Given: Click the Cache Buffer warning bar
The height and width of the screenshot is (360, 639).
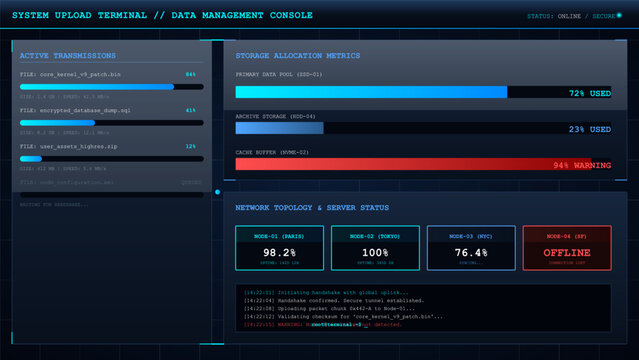Looking at the screenshot, I should pos(423,164).
